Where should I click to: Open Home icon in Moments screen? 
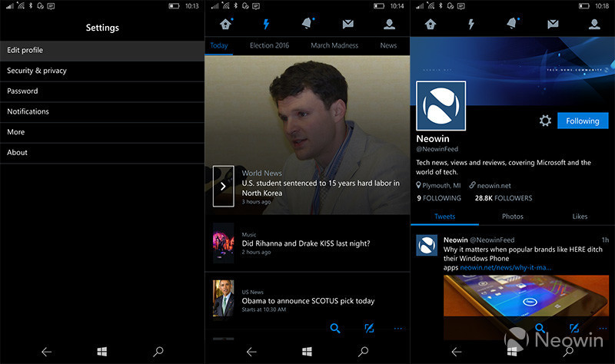(x=225, y=25)
